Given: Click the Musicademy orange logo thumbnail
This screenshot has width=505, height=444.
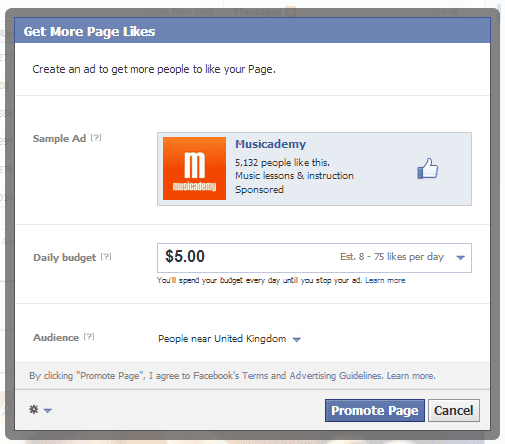Looking at the screenshot, I should 194,168.
